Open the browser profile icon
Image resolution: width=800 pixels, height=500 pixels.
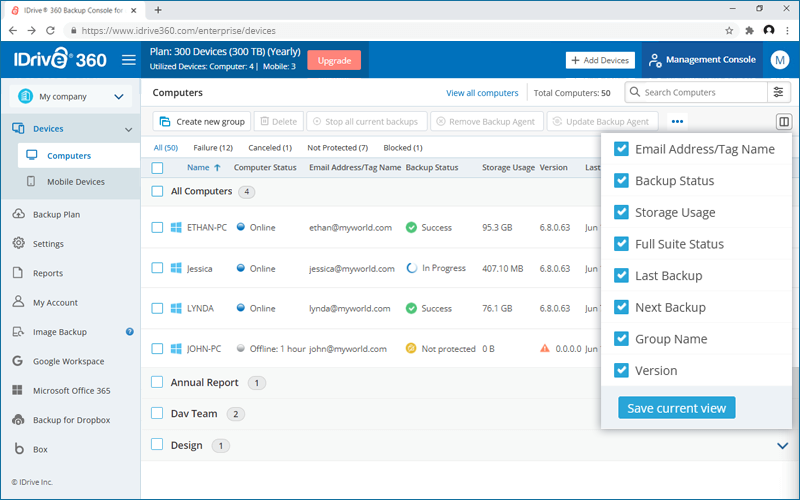(x=769, y=31)
